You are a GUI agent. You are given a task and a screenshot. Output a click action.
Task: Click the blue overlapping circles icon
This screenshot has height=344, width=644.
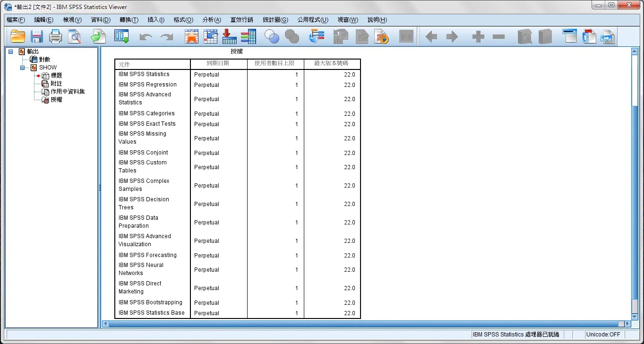pyautogui.click(x=272, y=36)
